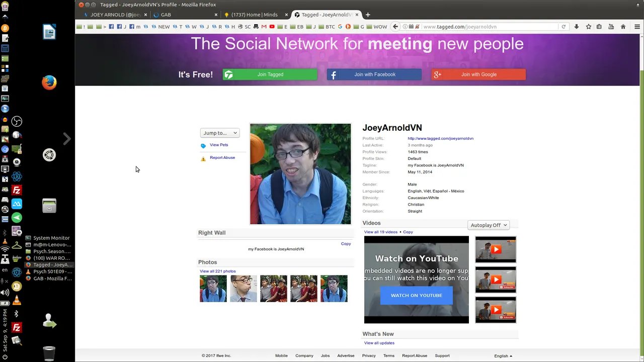Open the BTC bookmarks folder

pos(327,27)
